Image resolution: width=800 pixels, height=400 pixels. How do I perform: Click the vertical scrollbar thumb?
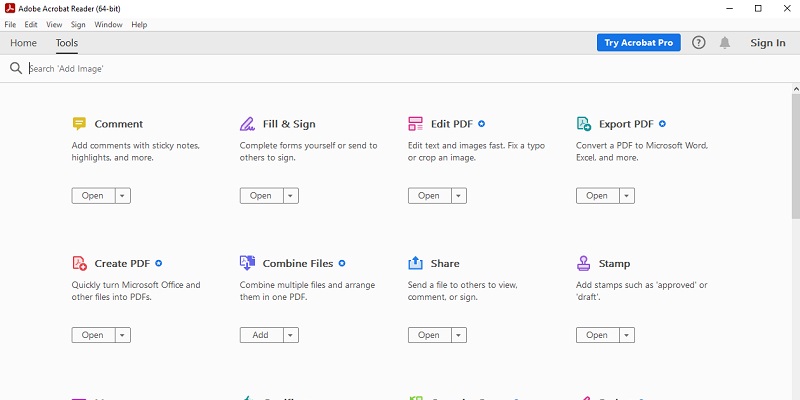[x=796, y=156]
